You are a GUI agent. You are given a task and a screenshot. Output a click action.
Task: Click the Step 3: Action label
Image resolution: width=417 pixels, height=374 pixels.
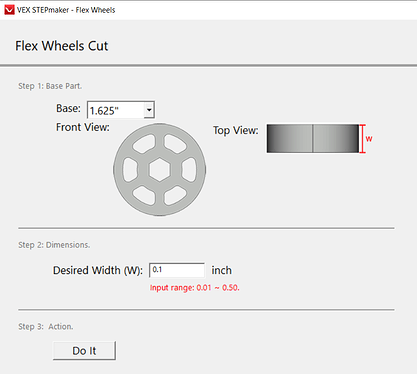pyautogui.click(x=46, y=327)
